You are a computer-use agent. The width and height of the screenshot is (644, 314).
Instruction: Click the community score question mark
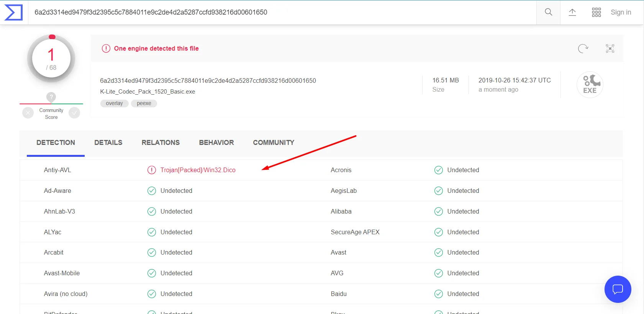(51, 97)
